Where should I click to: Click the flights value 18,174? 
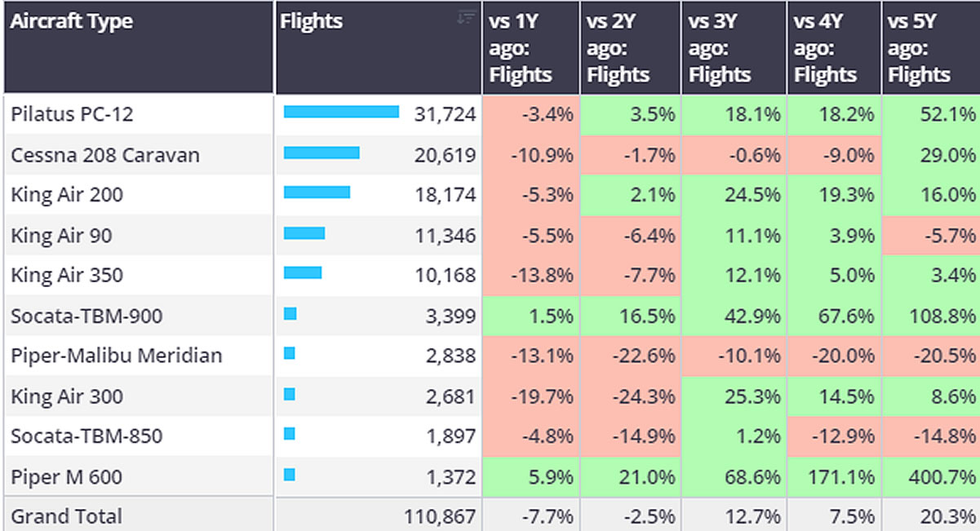(445, 196)
